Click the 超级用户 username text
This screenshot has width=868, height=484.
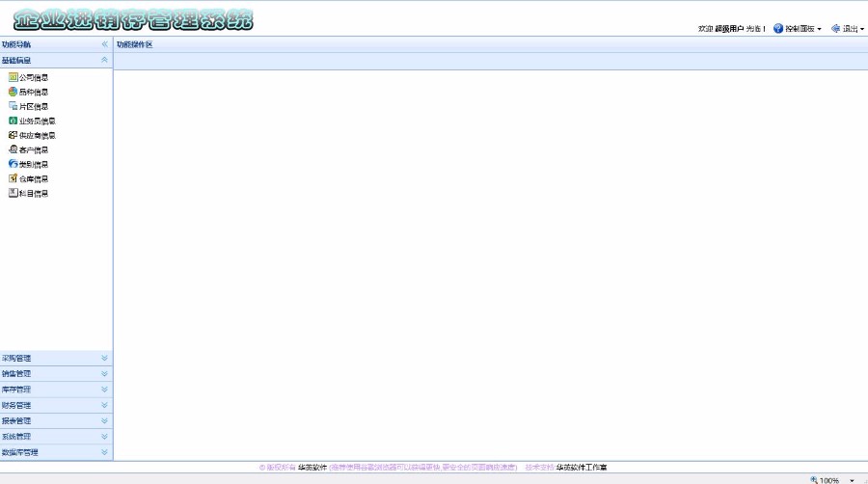click(x=729, y=28)
